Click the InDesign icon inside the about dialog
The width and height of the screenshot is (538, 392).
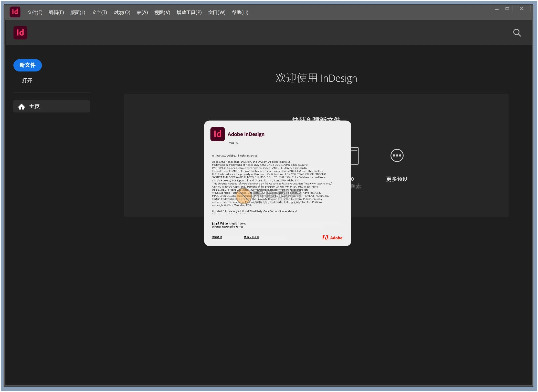tap(217, 134)
